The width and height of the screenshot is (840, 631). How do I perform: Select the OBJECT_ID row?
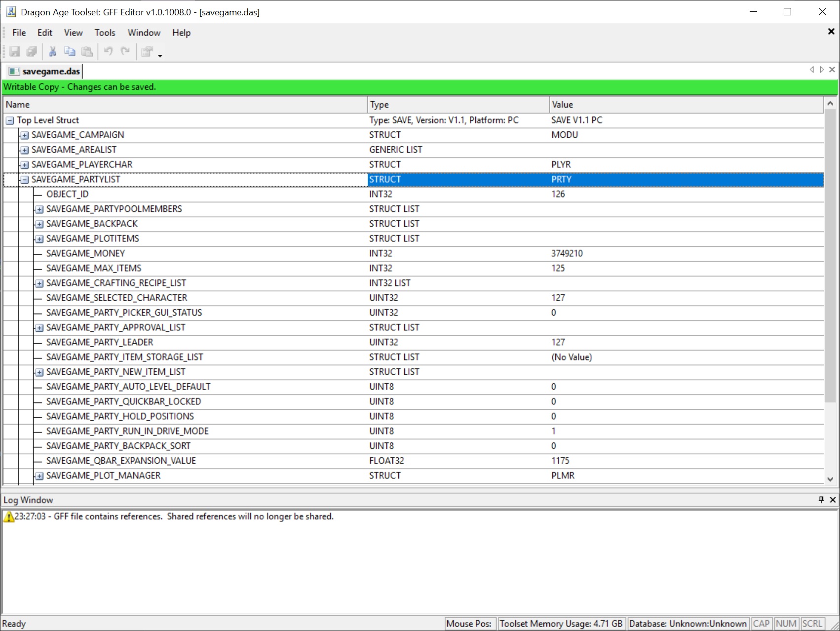(x=414, y=194)
